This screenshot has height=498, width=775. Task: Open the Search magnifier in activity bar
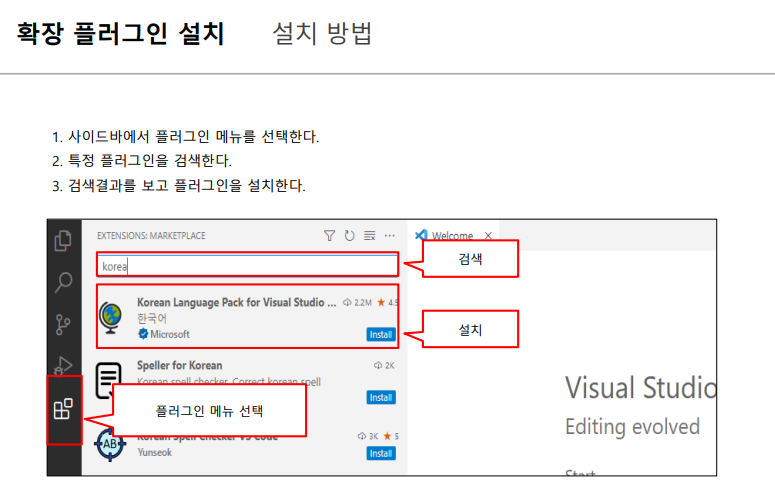63,282
